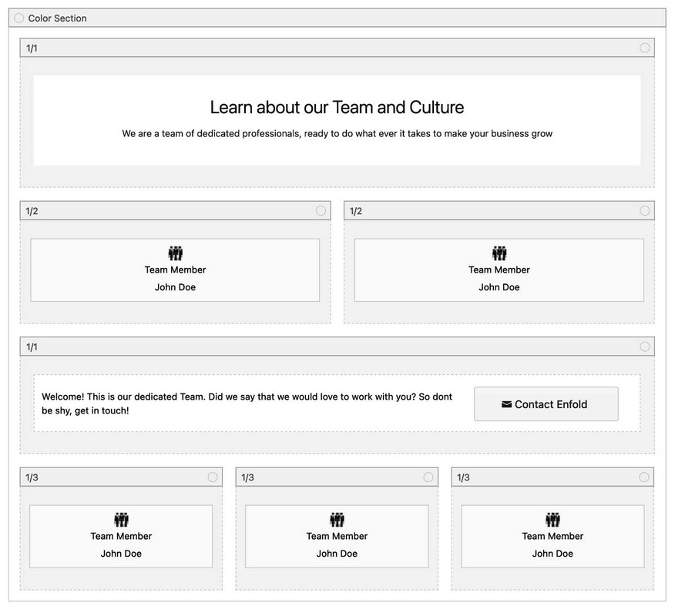Select "John Doe" in the left 1/2 column

coord(175,287)
